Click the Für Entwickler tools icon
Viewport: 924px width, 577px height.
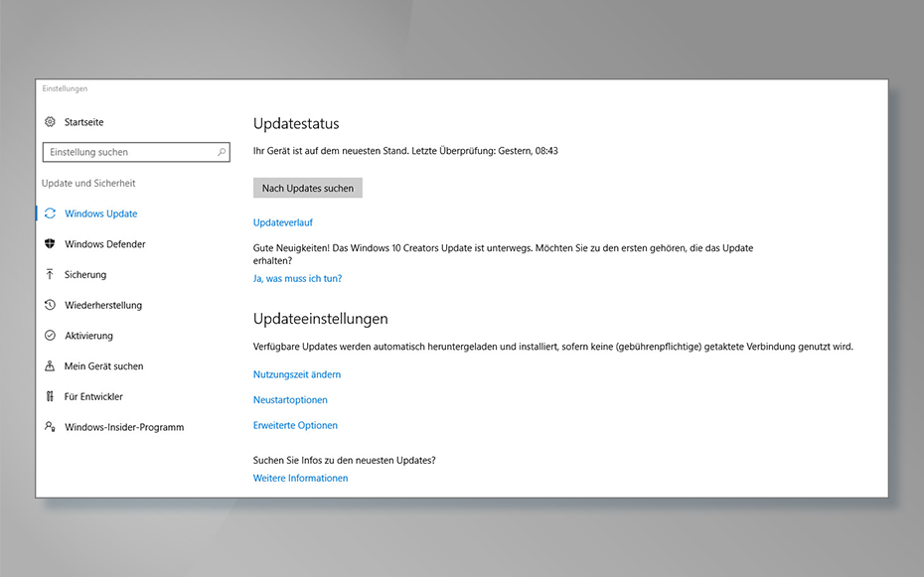[50, 396]
